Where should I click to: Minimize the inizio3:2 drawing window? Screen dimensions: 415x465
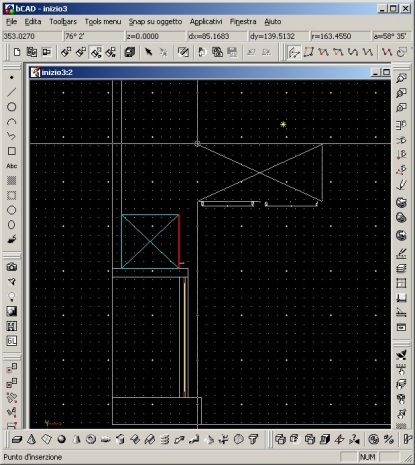[x=376, y=72]
